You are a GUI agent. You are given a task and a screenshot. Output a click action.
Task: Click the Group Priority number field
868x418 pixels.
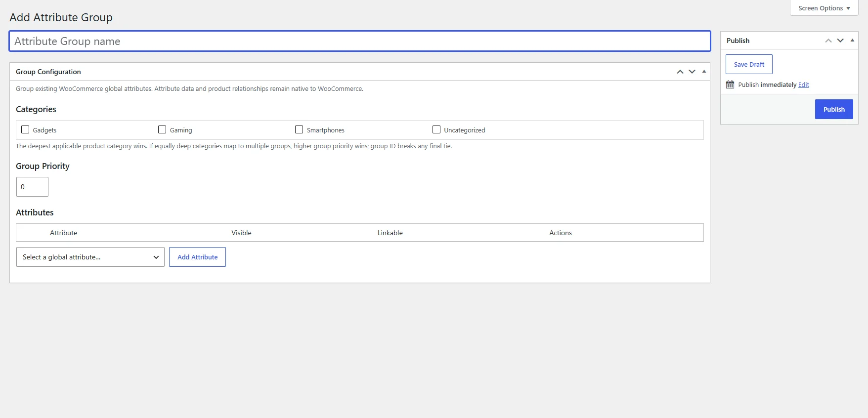tap(32, 187)
